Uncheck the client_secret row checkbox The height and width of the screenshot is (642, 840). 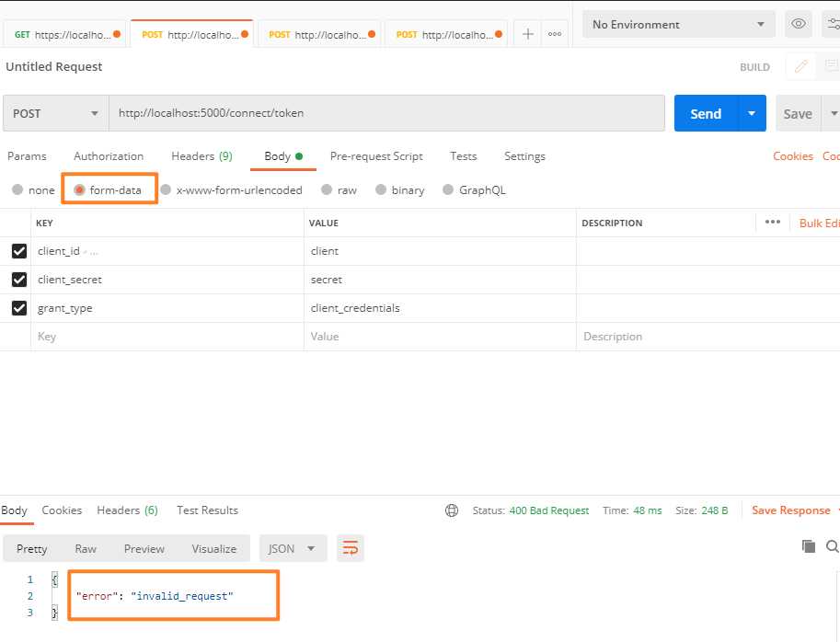point(19,280)
